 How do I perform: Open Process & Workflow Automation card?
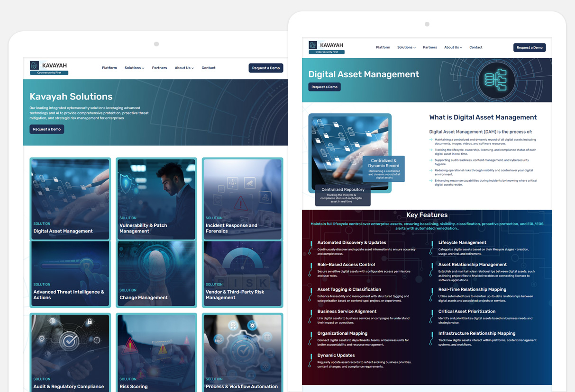pyautogui.click(x=243, y=352)
